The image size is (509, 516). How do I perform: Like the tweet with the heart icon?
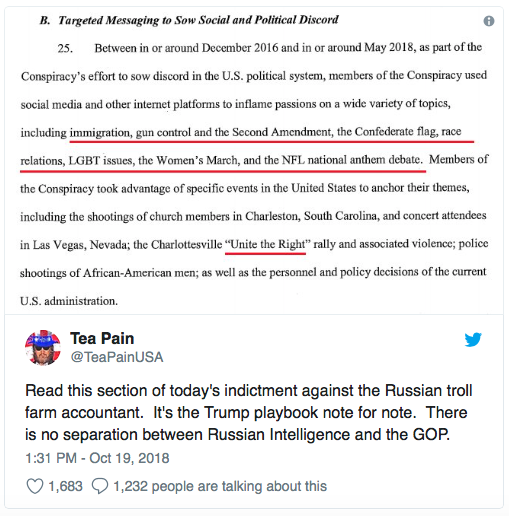[x=35, y=486]
